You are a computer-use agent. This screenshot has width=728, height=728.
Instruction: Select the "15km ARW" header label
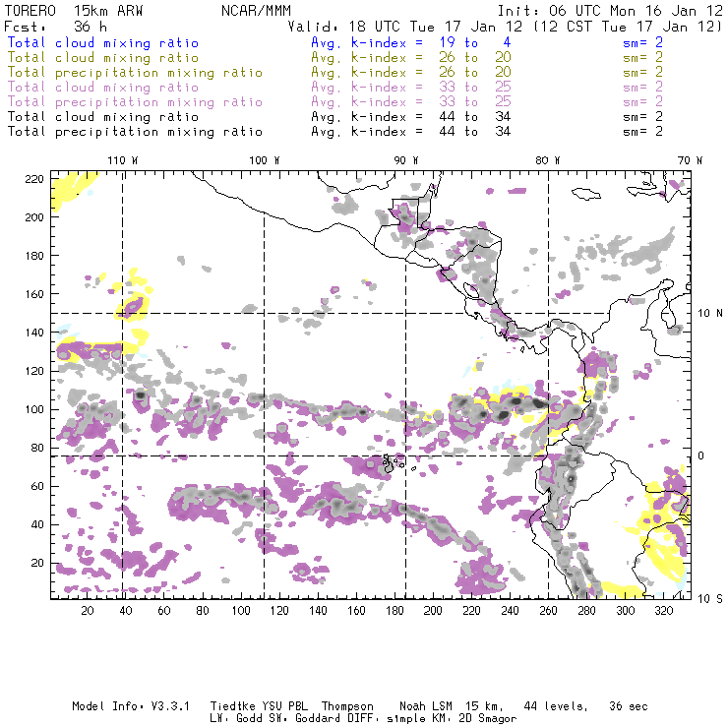point(108,11)
